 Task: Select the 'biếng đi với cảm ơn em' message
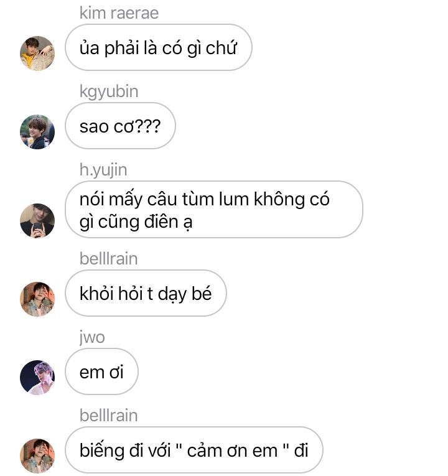[194, 450]
